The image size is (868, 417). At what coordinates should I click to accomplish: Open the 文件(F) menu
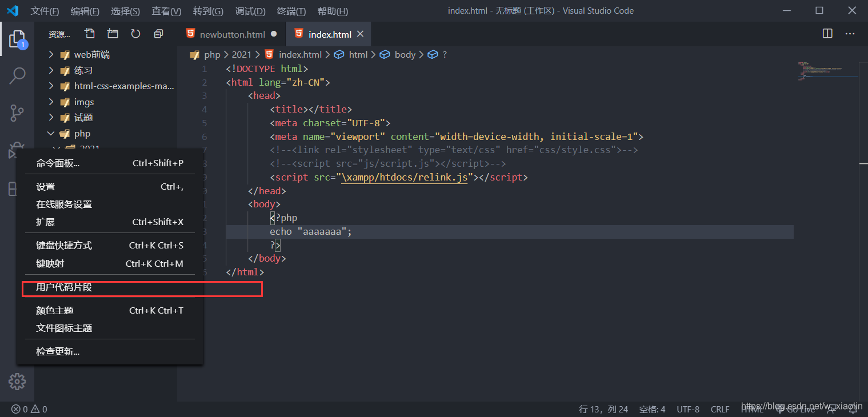pos(45,11)
